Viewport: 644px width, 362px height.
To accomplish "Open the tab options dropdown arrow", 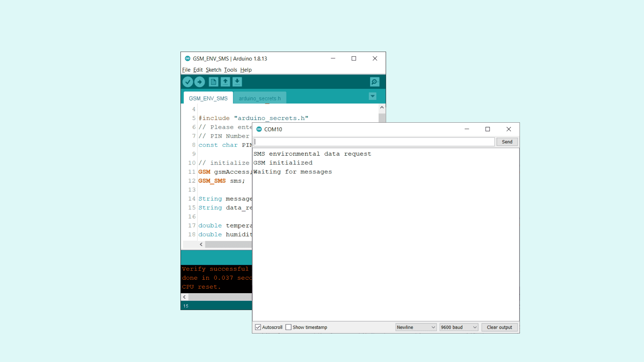I will click(372, 97).
